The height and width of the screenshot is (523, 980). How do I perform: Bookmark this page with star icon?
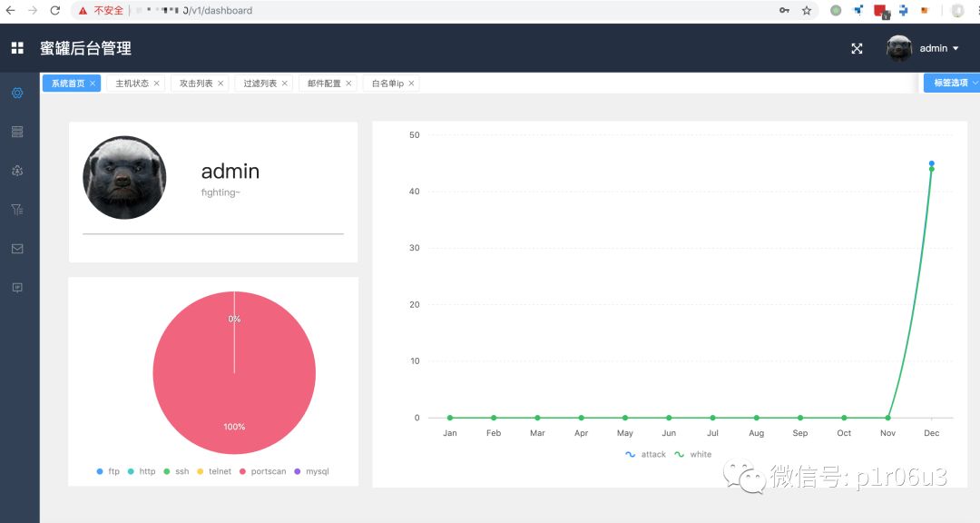pos(807,11)
